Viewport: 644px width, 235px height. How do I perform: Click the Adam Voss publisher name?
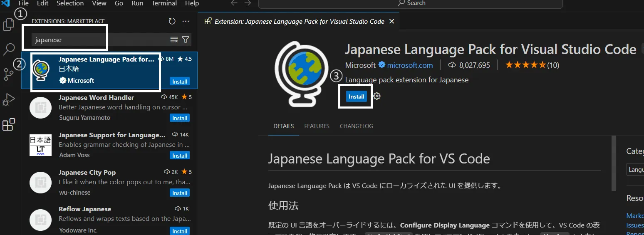74,155
